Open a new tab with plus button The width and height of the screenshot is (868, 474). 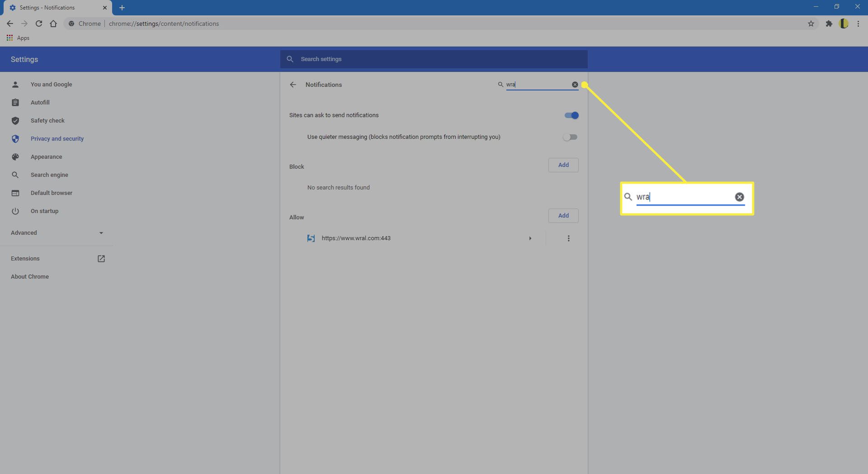click(x=122, y=8)
